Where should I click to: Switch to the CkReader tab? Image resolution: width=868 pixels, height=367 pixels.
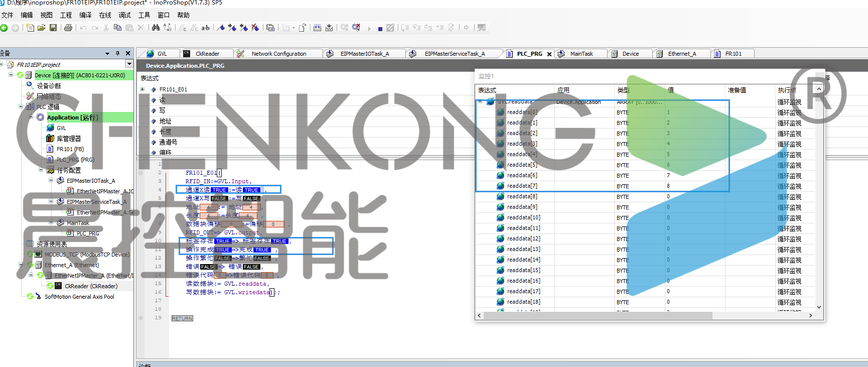(207, 54)
